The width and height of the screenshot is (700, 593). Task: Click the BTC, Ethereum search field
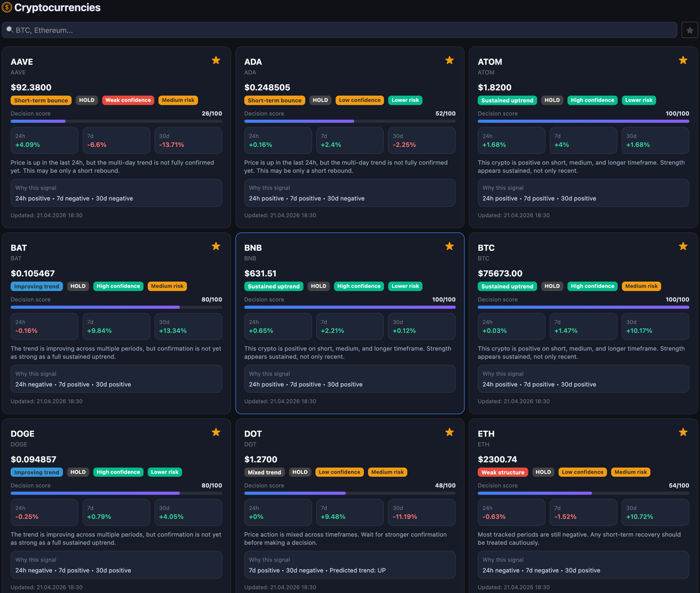pos(339,30)
